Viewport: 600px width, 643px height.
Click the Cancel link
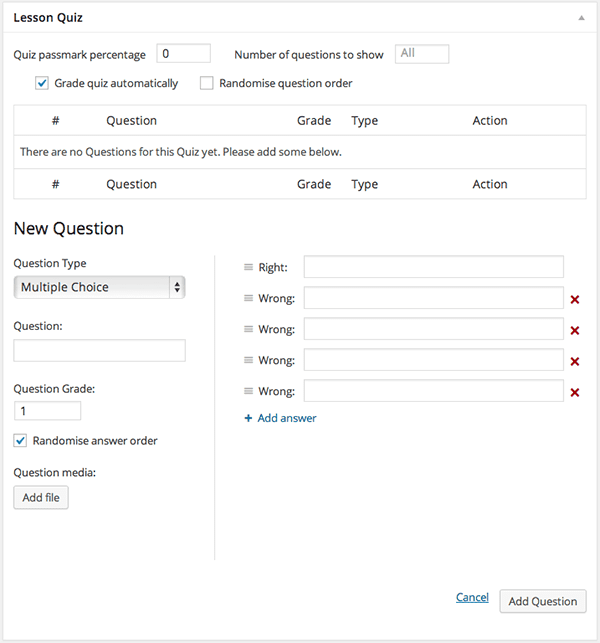pos(472,598)
